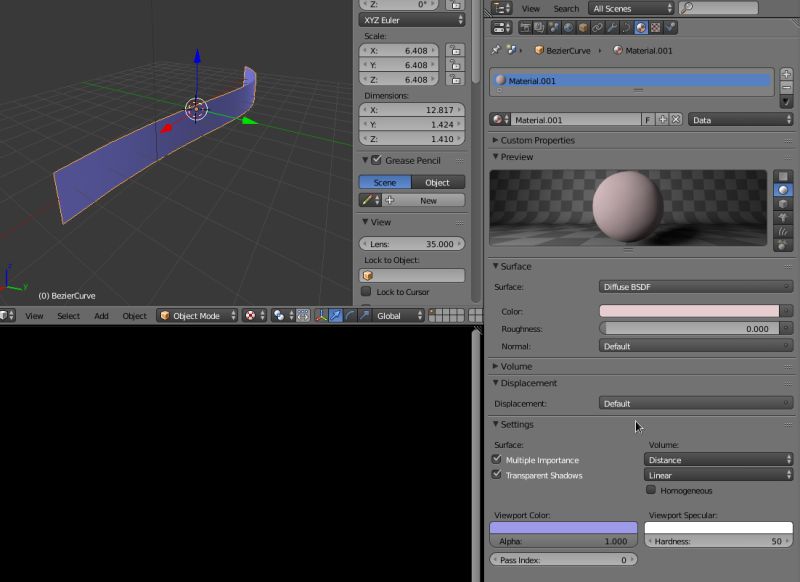Click the Pass Index field
The image size is (800, 582).
(562, 560)
